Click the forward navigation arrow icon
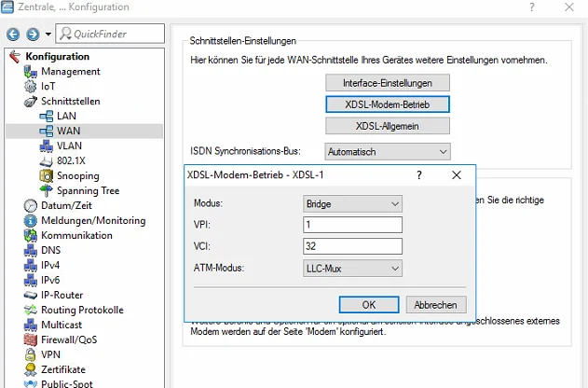This screenshot has height=388, width=588. pos(33,35)
